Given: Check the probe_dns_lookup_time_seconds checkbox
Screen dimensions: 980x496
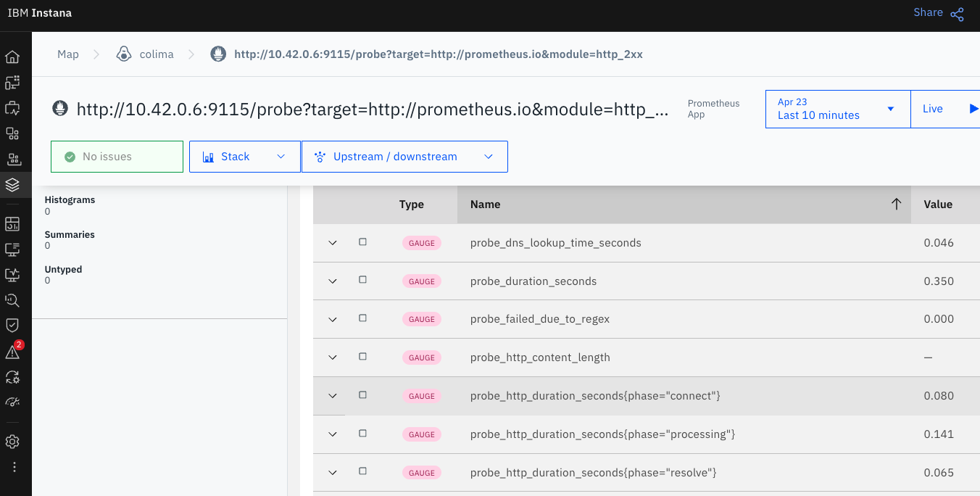Looking at the screenshot, I should tap(363, 242).
